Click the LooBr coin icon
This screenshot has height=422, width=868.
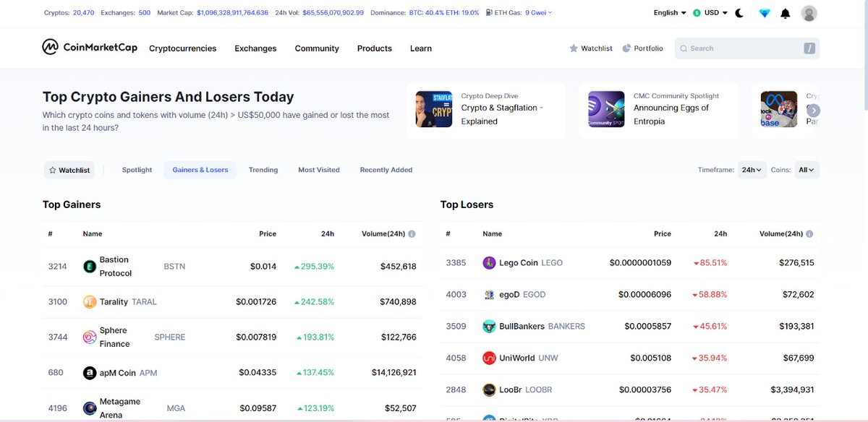489,390
